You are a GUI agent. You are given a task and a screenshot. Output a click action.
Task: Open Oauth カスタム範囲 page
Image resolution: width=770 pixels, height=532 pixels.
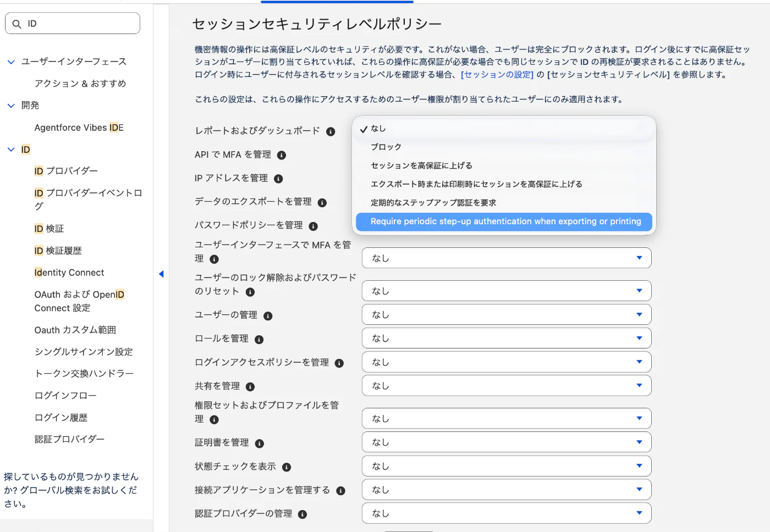[75, 330]
